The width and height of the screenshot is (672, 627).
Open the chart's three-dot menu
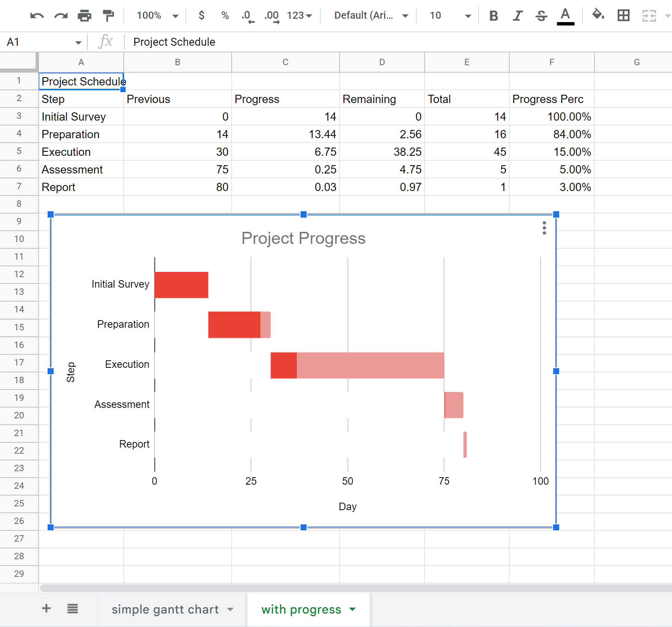pyautogui.click(x=544, y=228)
